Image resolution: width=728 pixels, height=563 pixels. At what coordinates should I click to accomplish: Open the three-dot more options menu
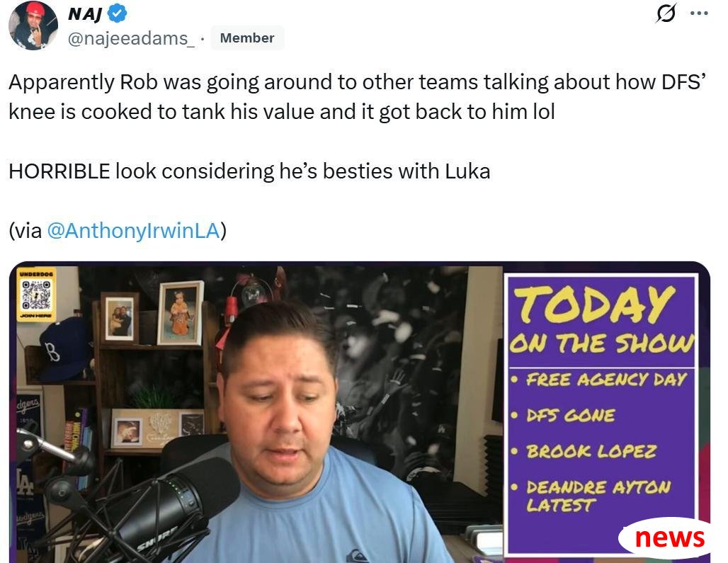(x=699, y=13)
